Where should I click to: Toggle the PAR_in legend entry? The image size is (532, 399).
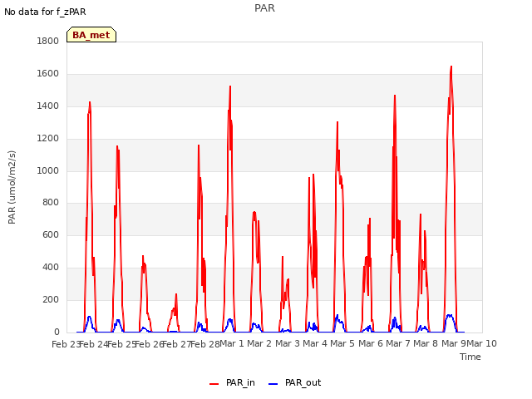point(233,382)
